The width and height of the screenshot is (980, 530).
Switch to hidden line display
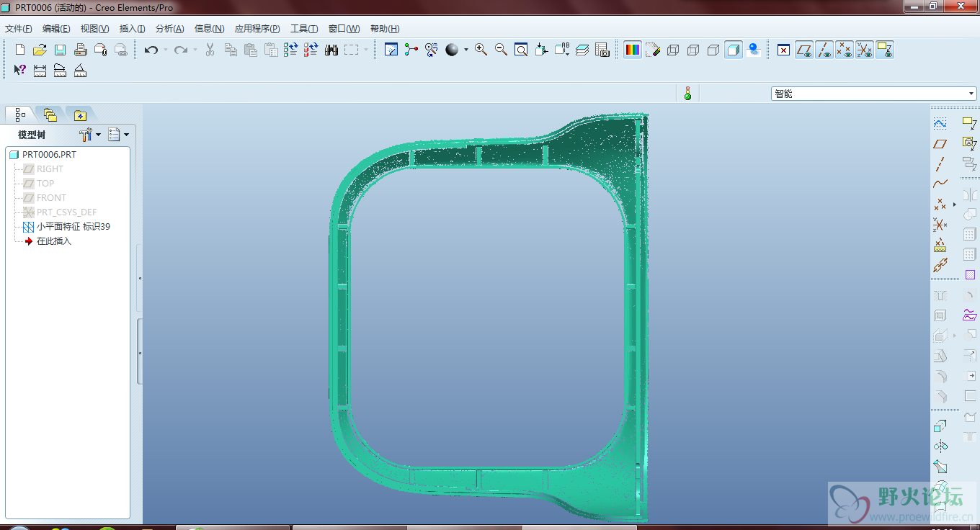click(693, 50)
